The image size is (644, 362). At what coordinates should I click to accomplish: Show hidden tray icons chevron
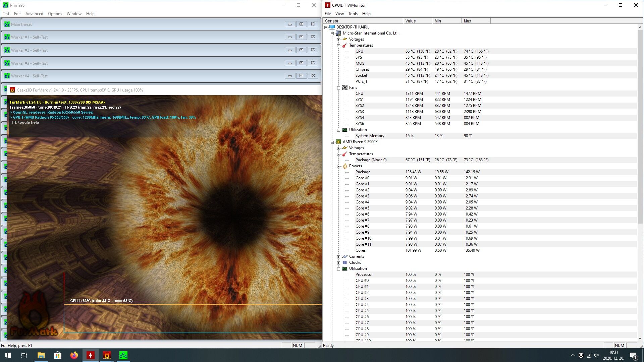(x=572, y=355)
